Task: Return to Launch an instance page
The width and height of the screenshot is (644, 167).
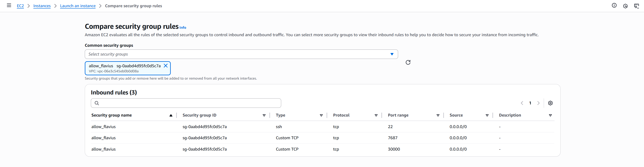Action: [78, 6]
